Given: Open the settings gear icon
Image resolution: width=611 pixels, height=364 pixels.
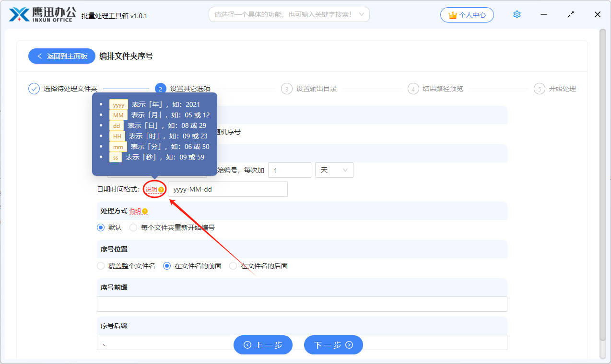Looking at the screenshot, I should [517, 14].
